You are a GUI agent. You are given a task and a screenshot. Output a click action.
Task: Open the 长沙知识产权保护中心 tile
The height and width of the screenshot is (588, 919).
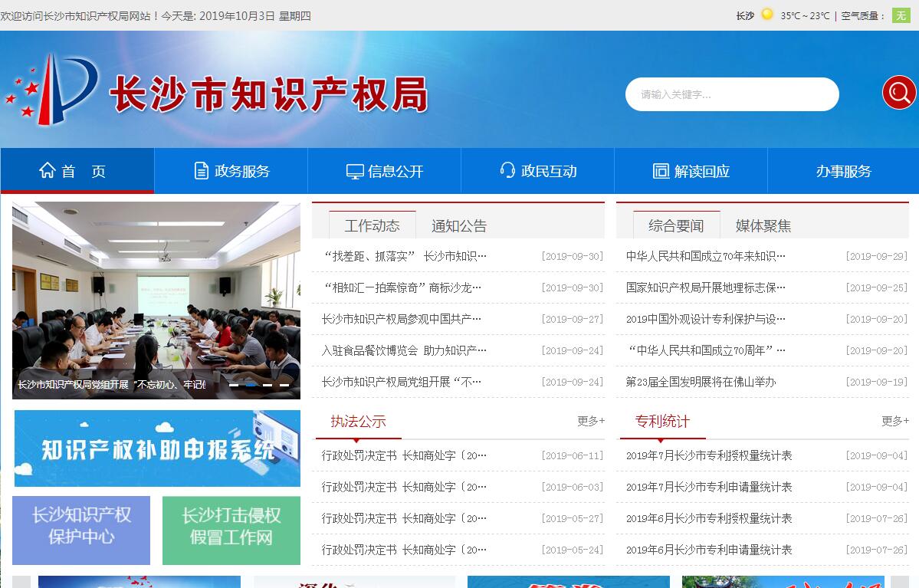[x=81, y=530]
